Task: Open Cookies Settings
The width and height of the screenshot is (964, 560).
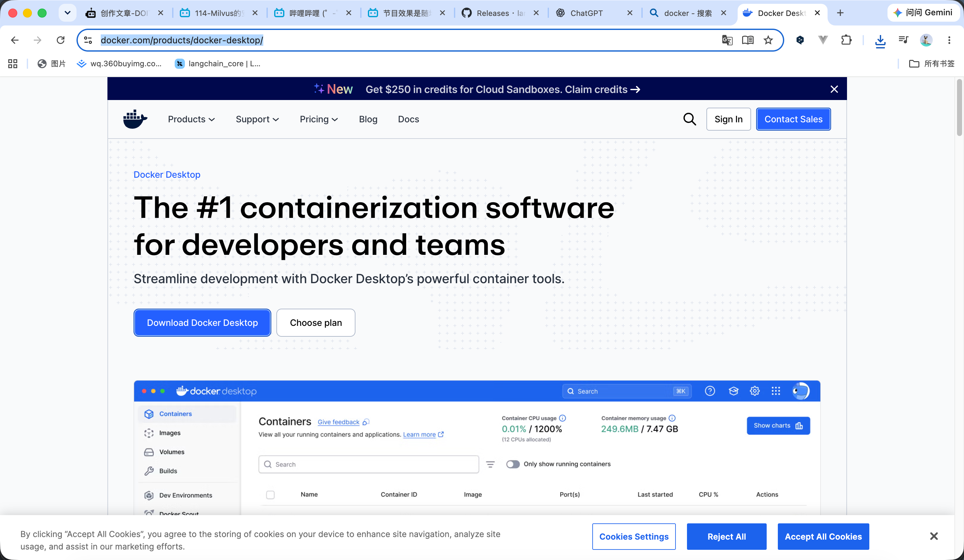Action: pos(634,536)
